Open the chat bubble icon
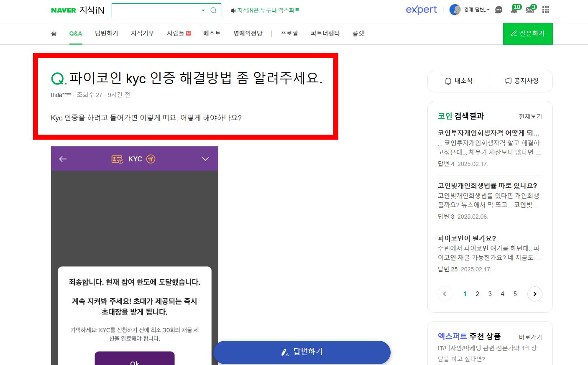 (x=499, y=10)
